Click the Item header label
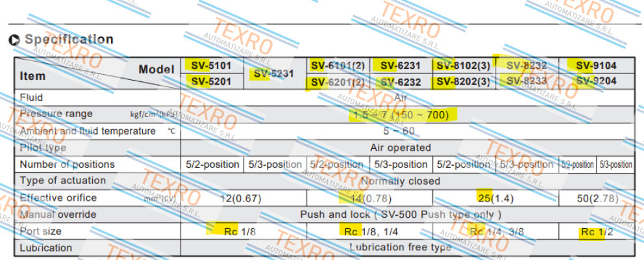Screen dimensions: 644x260 point(33,77)
